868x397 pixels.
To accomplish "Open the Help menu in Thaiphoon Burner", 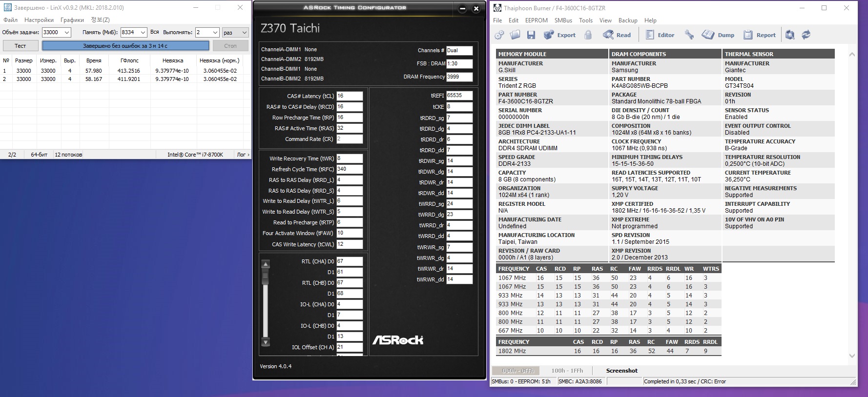I will click(x=650, y=20).
